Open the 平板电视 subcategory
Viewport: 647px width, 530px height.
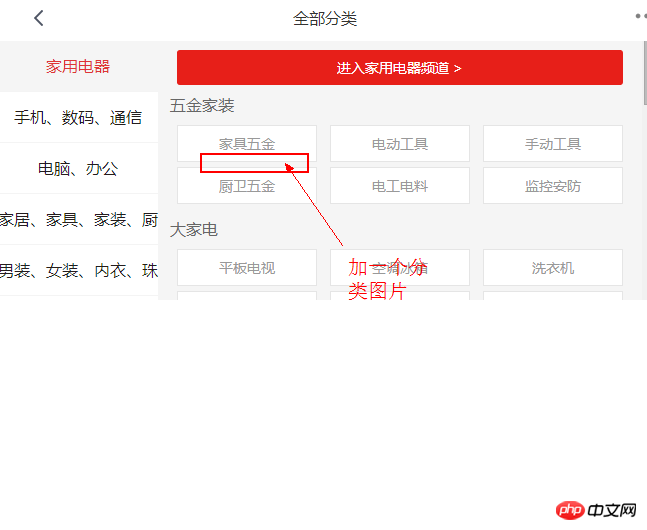click(x=247, y=267)
